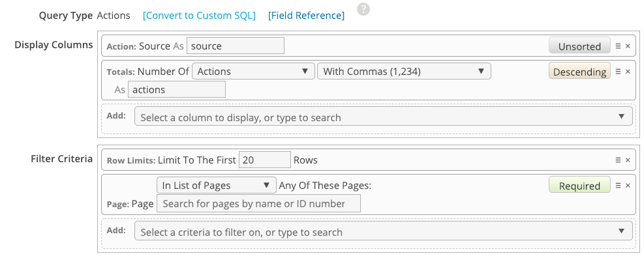
Task: Click the reorder handle on the Source row
Action: point(618,46)
